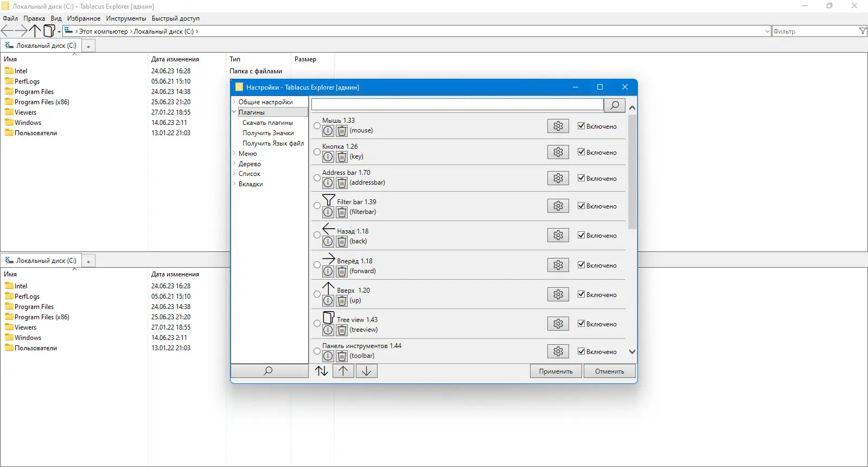Uncheck Включено for Filter bar plugin
Viewport: 868px width, 467px height.
(581, 206)
